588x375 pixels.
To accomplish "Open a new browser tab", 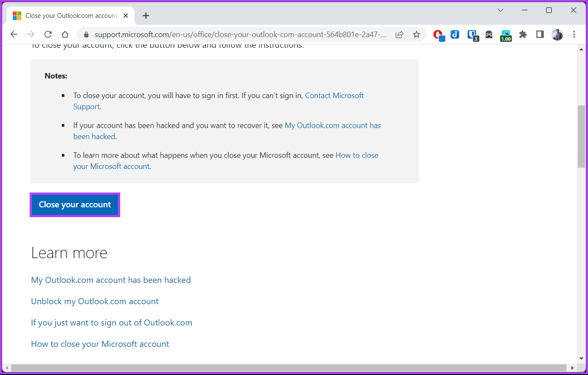I will [146, 16].
